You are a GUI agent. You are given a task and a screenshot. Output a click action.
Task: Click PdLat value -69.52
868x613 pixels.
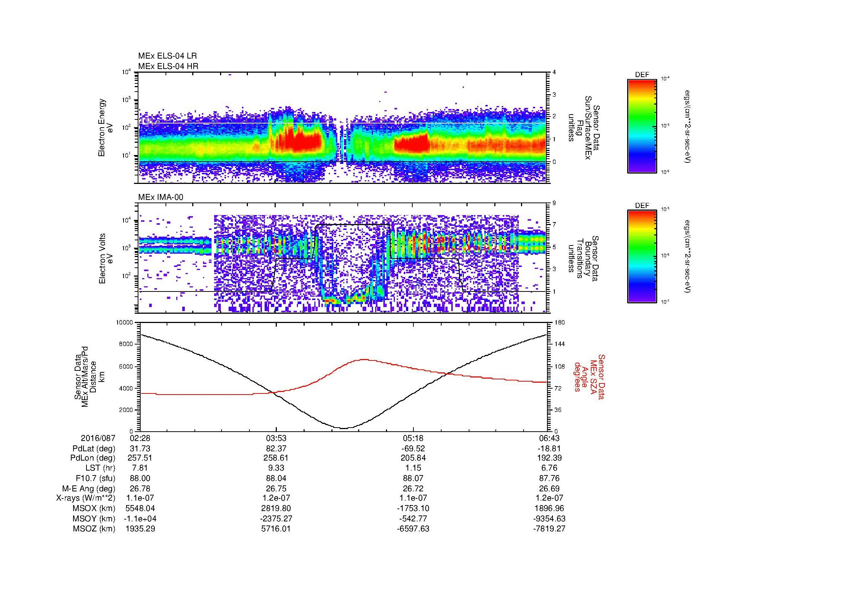[413, 449]
